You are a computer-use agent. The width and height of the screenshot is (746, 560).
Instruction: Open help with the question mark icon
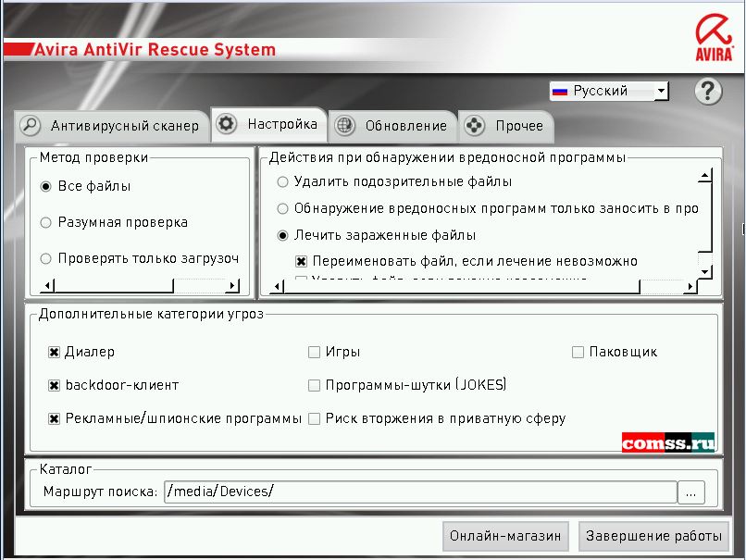[708, 91]
